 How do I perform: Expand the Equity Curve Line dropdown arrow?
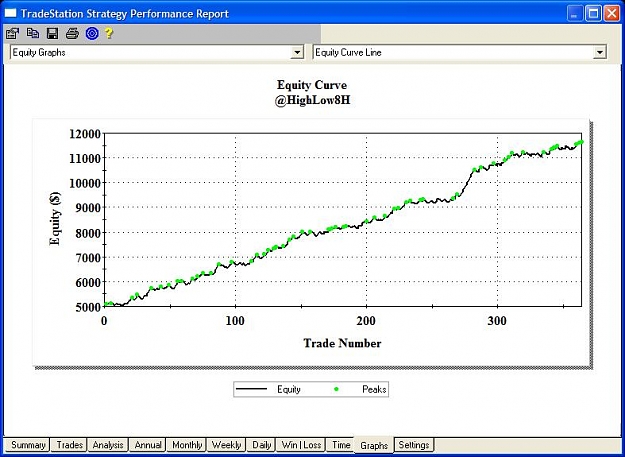[x=599, y=52]
